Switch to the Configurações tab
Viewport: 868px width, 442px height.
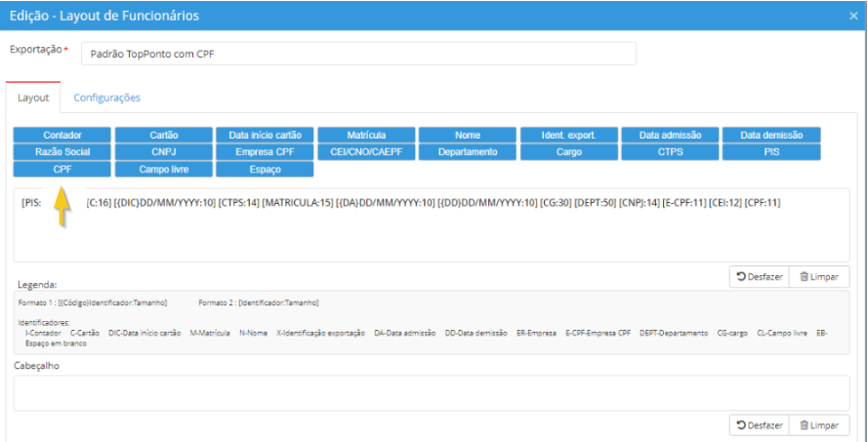[107, 98]
